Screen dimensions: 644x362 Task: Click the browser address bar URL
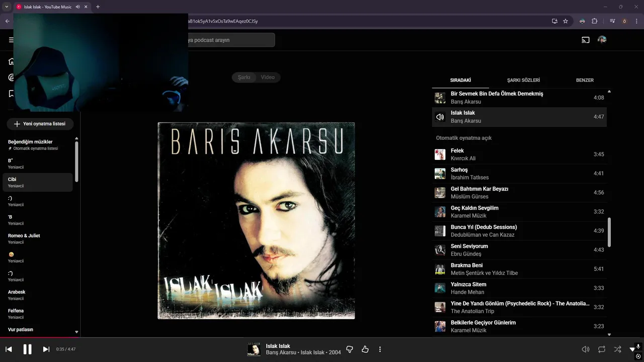[223, 21]
